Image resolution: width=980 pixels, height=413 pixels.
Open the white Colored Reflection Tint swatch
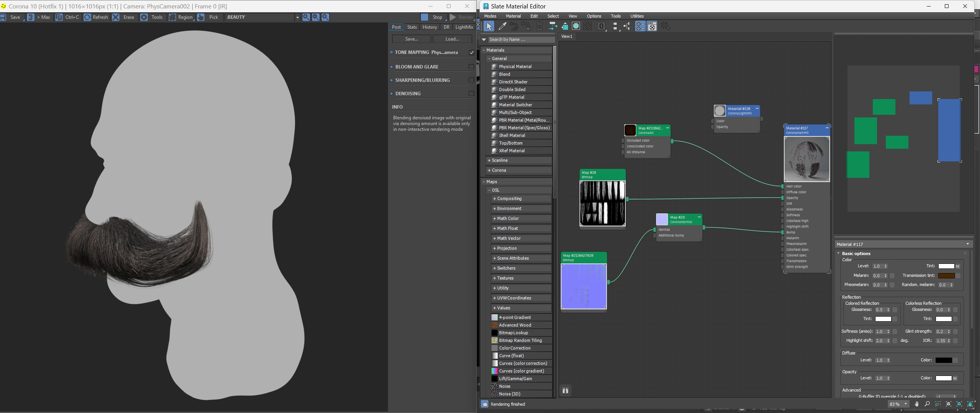[883, 319]
